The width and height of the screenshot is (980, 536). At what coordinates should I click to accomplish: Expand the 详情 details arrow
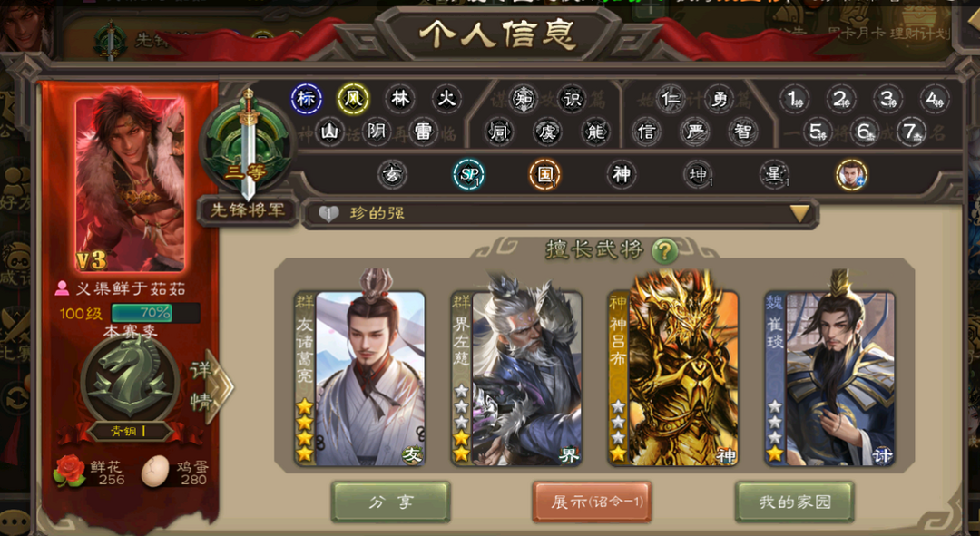coord(211,386)
